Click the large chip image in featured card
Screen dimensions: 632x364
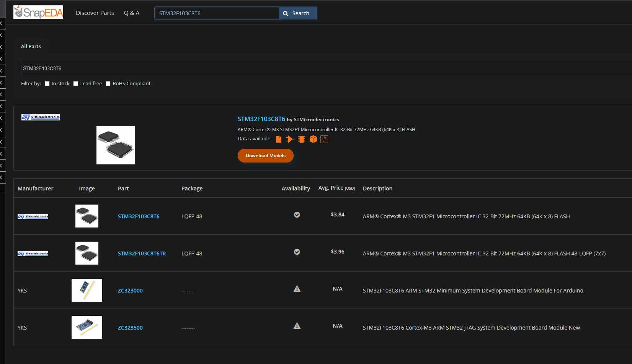pyautogui.click(x=116, y=145)
